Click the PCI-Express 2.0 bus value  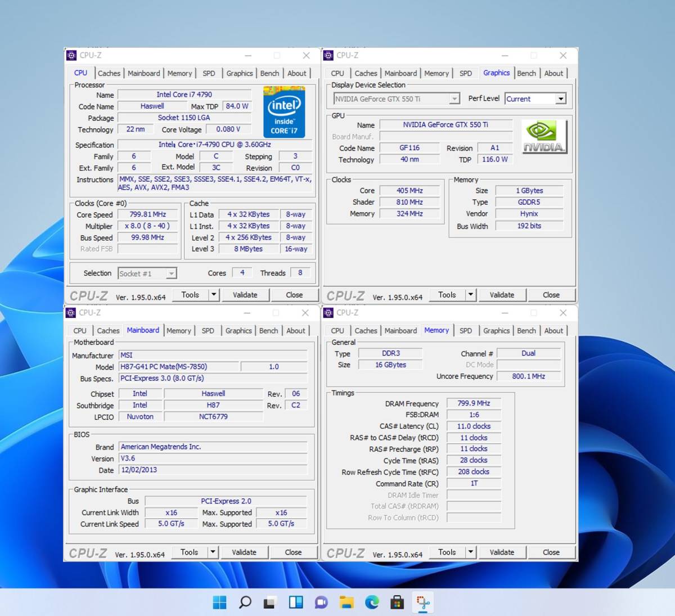[226, 501]
